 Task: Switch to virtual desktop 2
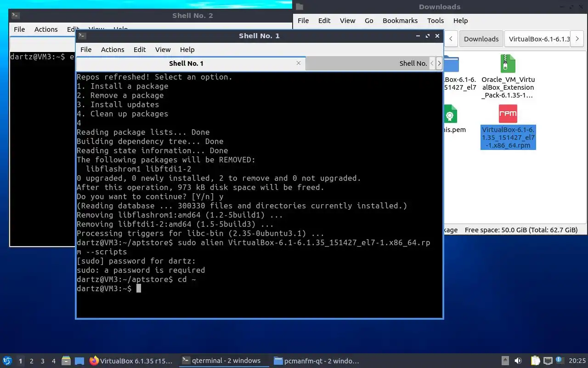[x=32, y=361]
